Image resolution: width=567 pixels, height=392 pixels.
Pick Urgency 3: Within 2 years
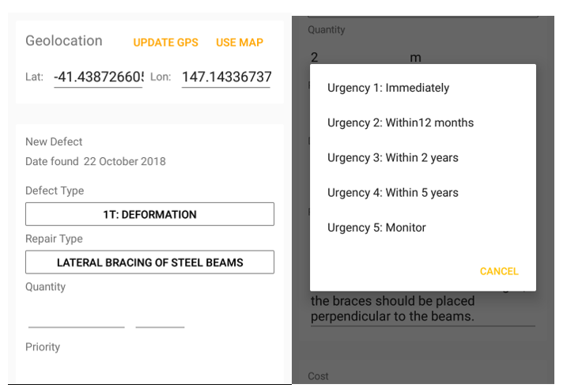(x=393, y=157)
